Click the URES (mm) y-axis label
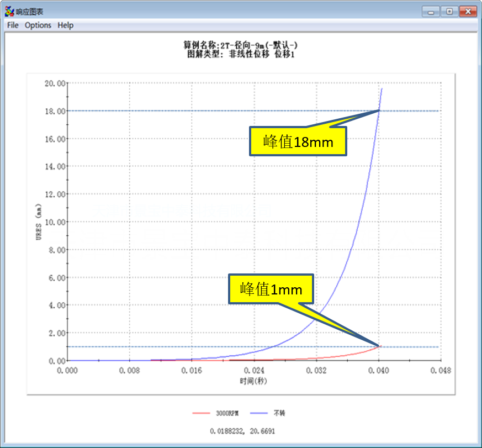 39,222
